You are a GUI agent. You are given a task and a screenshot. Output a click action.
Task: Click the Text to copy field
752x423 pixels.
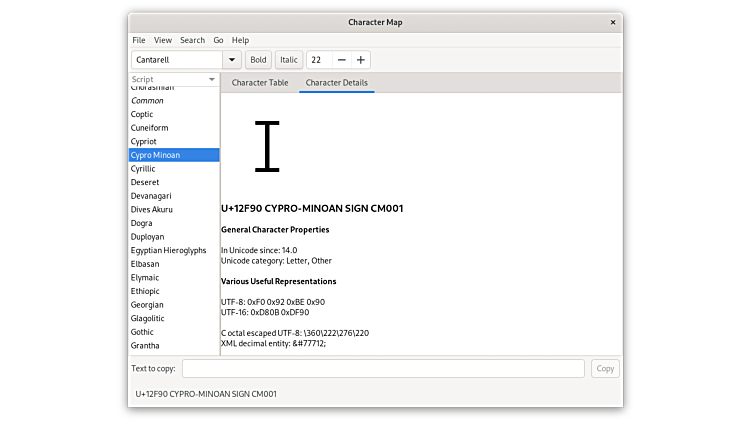pyautogui.click(x=383, y=369)
